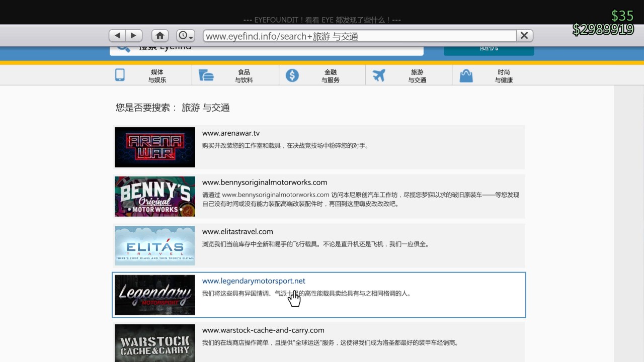Image resolution: width=644 pixels, height=362 pixels.
Task: Expand the browsing history dropdown
Action: tap(185, 36)
